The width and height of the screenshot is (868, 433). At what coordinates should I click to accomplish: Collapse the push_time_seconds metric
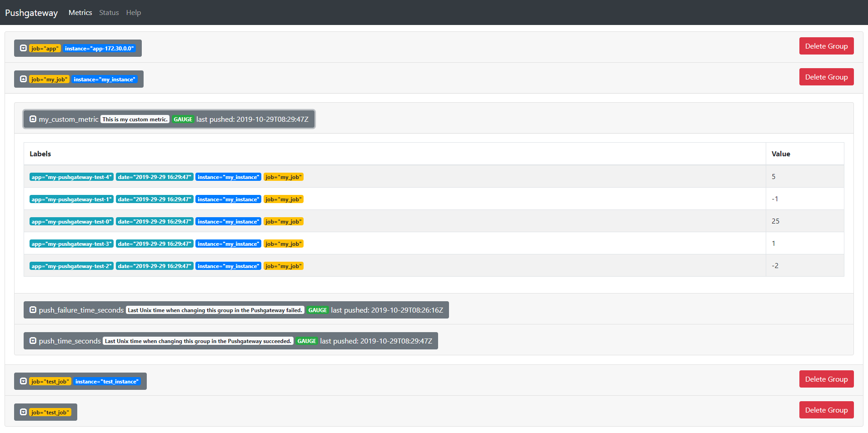coord(33,341)
